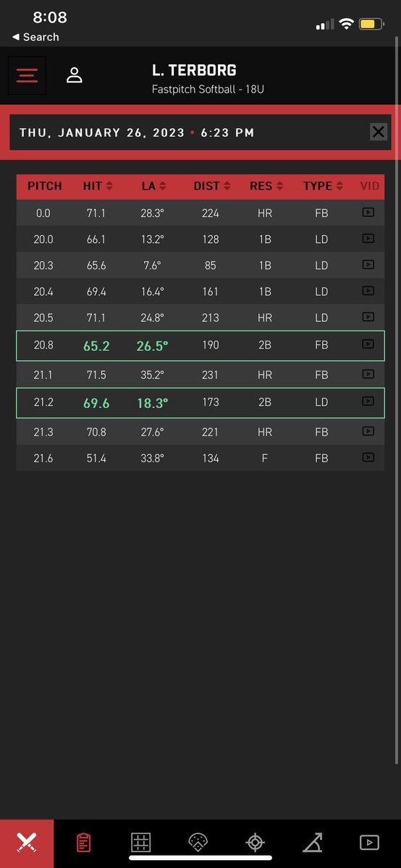
Task: Tap the Wi-Fi status icon
Action: click(346, 24)
